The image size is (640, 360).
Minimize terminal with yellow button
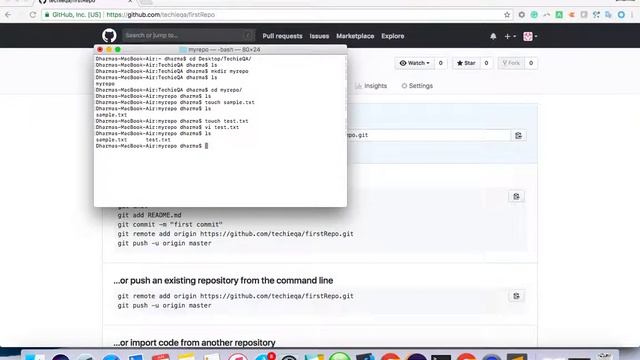click(x=109, y=49)
